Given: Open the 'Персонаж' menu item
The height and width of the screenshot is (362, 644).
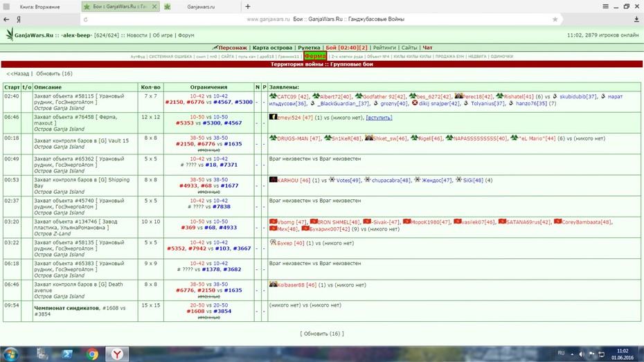Looking at the screenshot, I should (233, 48).
